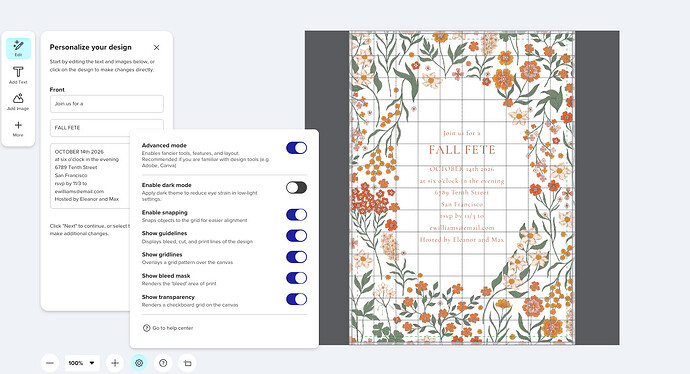Screen dimensions: 690x374
Task: Turn off Advanced mode toggle
Action: pyautogui.click(x=296, y=148)
